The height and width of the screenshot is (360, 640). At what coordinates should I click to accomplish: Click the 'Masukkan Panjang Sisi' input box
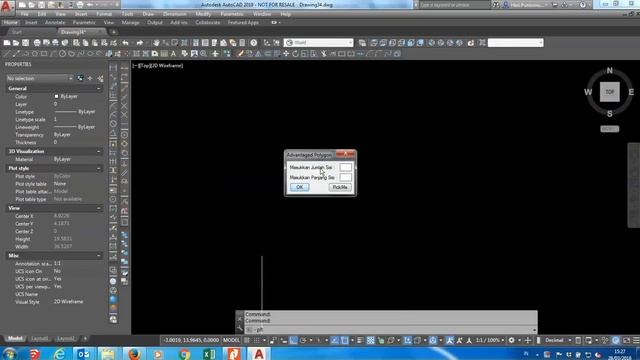tap(345, 177)
